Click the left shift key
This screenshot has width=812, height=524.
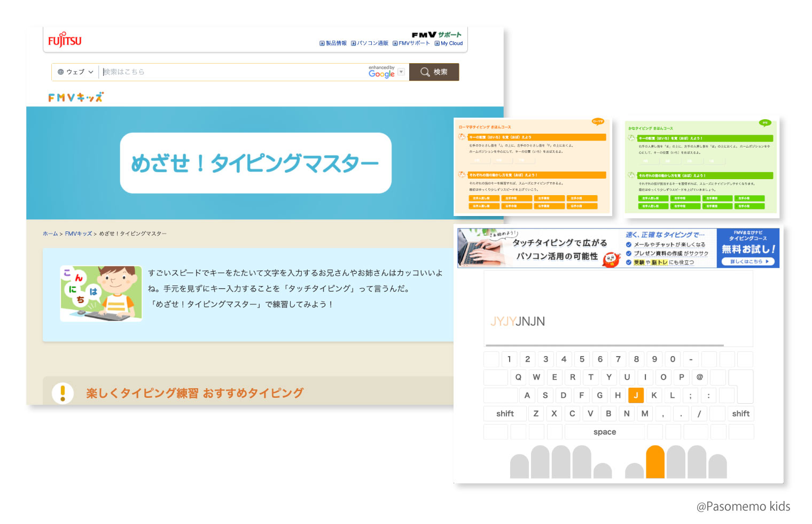505,413
